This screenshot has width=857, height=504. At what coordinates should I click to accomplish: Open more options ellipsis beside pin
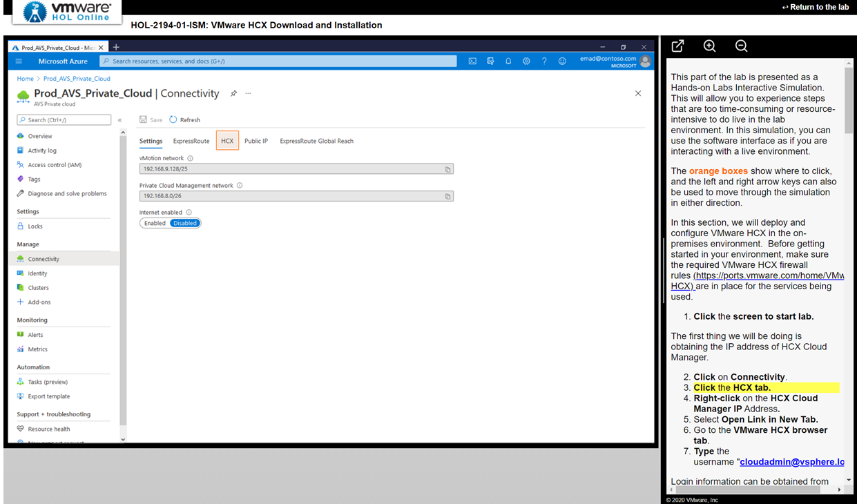(x=249, y=93)
